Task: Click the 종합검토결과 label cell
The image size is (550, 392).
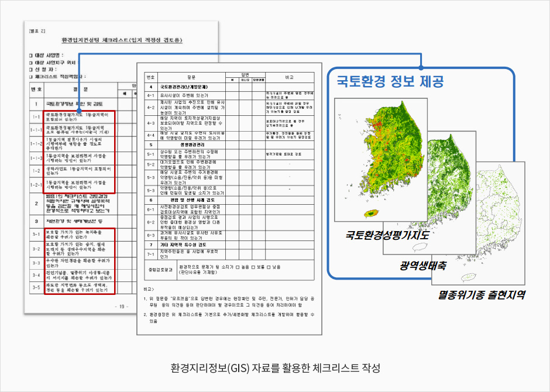Action: (x=161, y=270)
